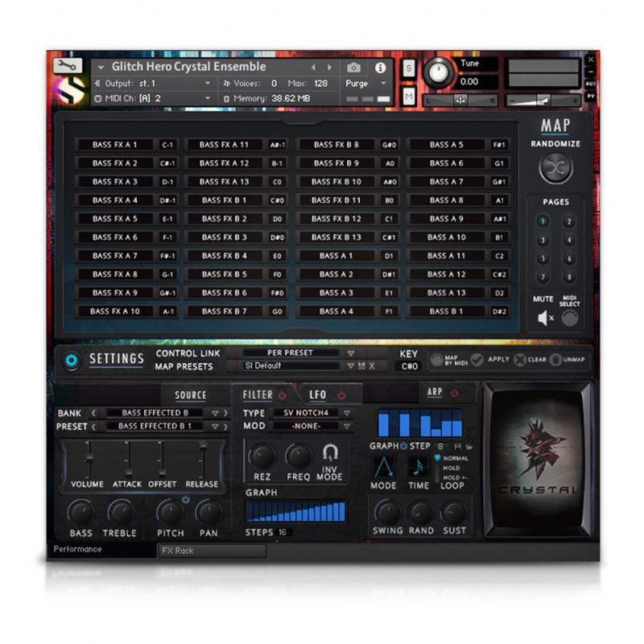This screenshot has width=644, height=644.
Task: Open the FX Rack tab
Action: 211,551
